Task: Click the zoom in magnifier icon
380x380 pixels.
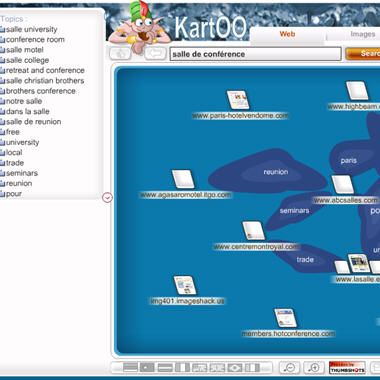Action: pos(314,368)
